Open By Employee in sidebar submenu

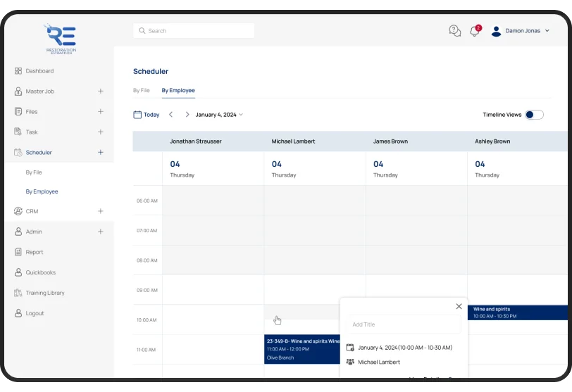[42, 191]
